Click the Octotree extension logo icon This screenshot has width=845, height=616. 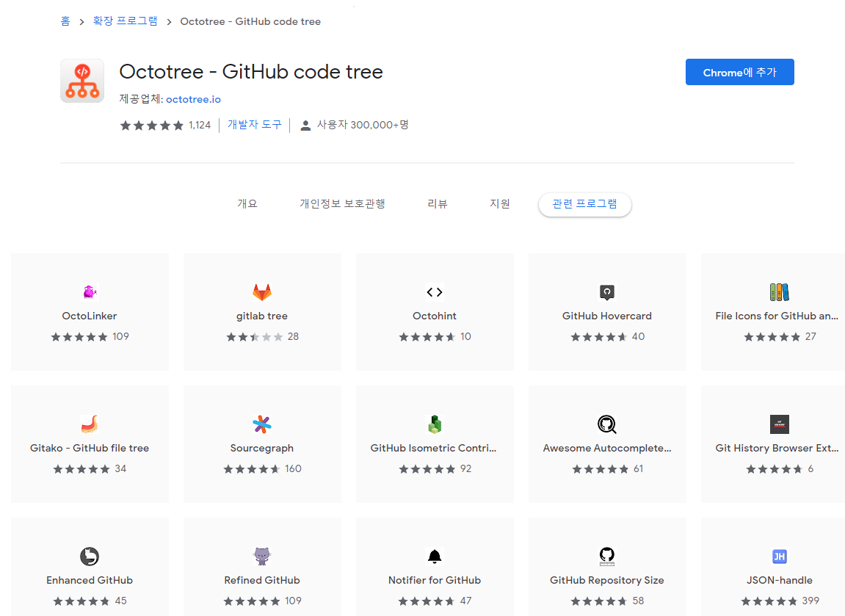82,81
